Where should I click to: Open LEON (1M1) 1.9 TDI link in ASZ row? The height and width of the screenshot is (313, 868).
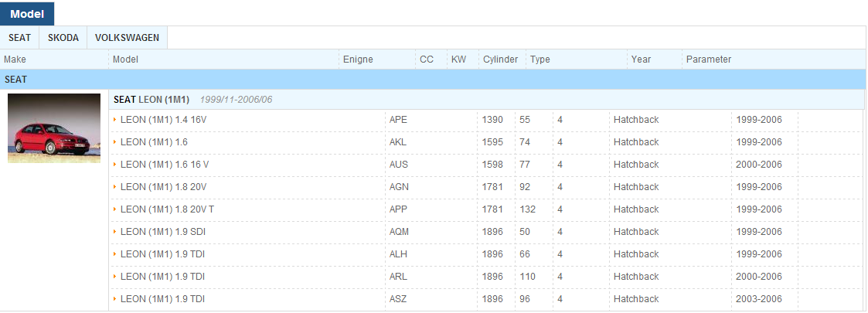click(x=163, y=298)
